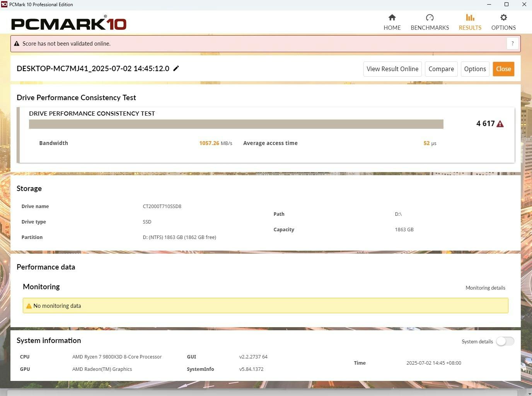Click the warning triangle in validation banner
The width and height of the screenshot is (532, 396).
point(17,44)
